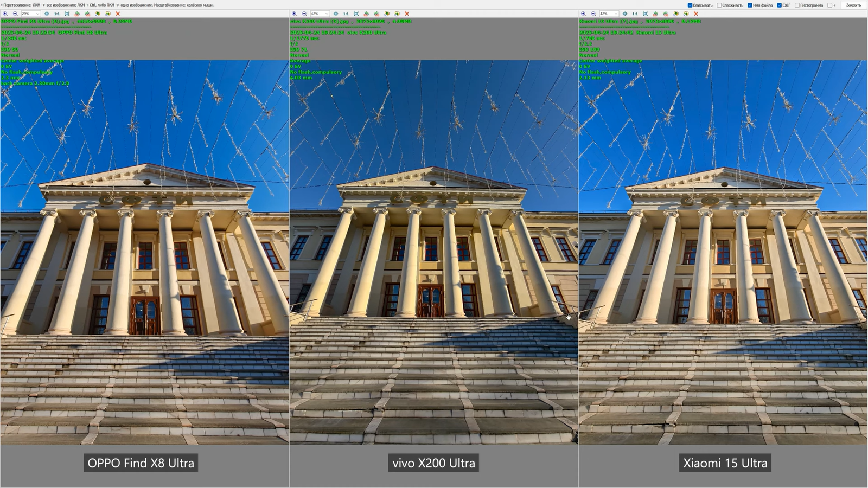
Task: Fit the OPPO image to its panel
Action: pyautogui.click(x=67, y=14)
